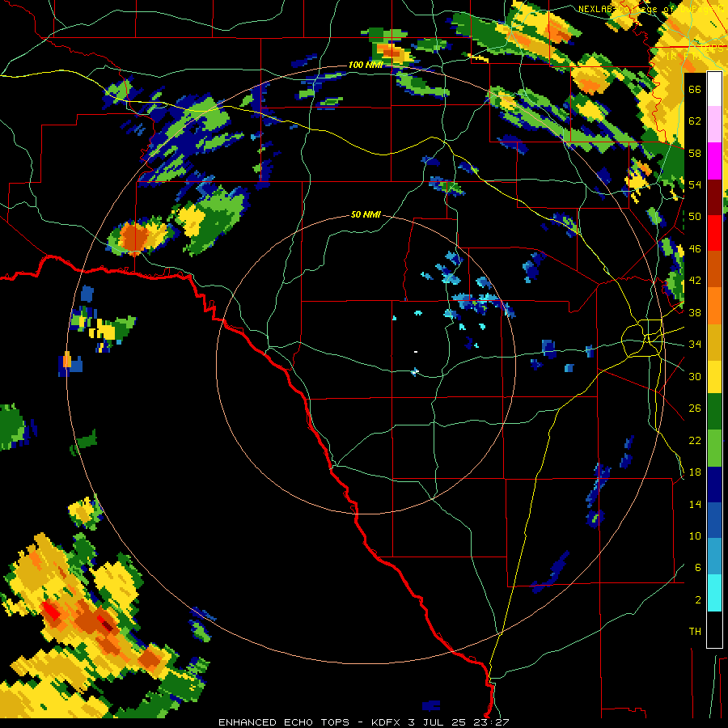Screen dimensions: 728x728
Task: Click the legend value "38"
Action: [x=695, y=312]
